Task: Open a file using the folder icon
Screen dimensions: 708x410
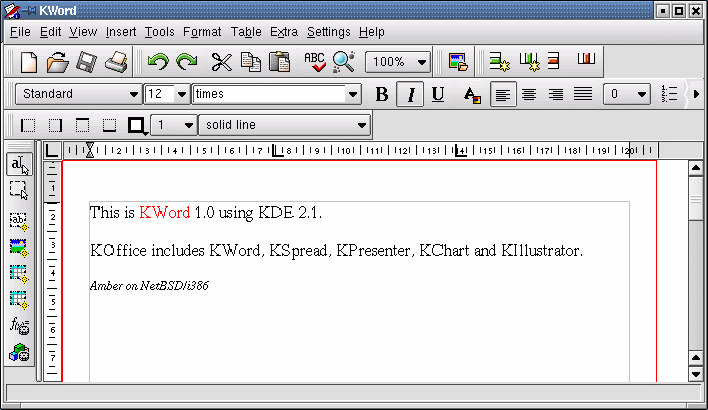Action: [x=58, y=62]
